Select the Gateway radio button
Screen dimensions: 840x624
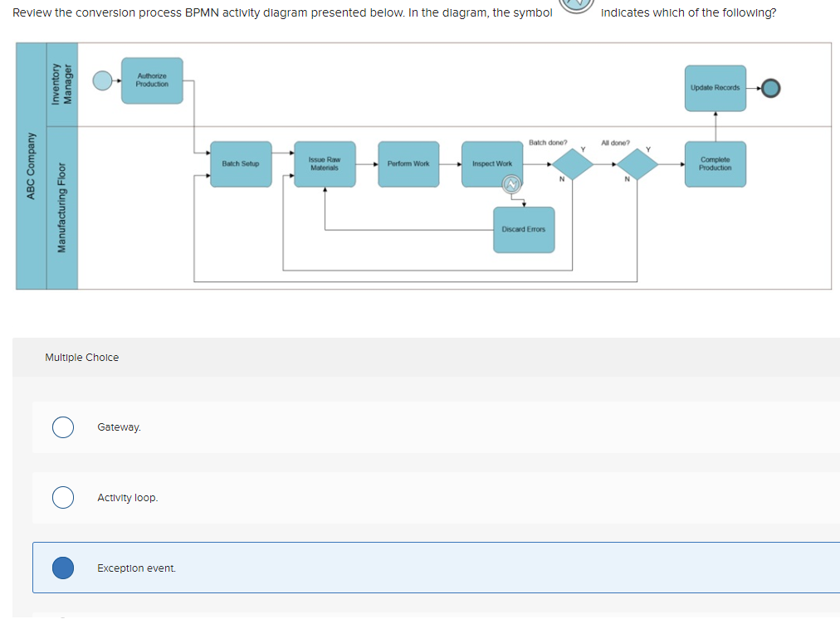pyautogui.click(x=62, y=427)
